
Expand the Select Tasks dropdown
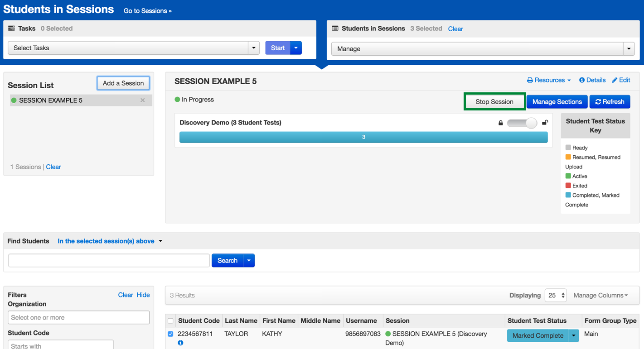[x=253, y=48]
